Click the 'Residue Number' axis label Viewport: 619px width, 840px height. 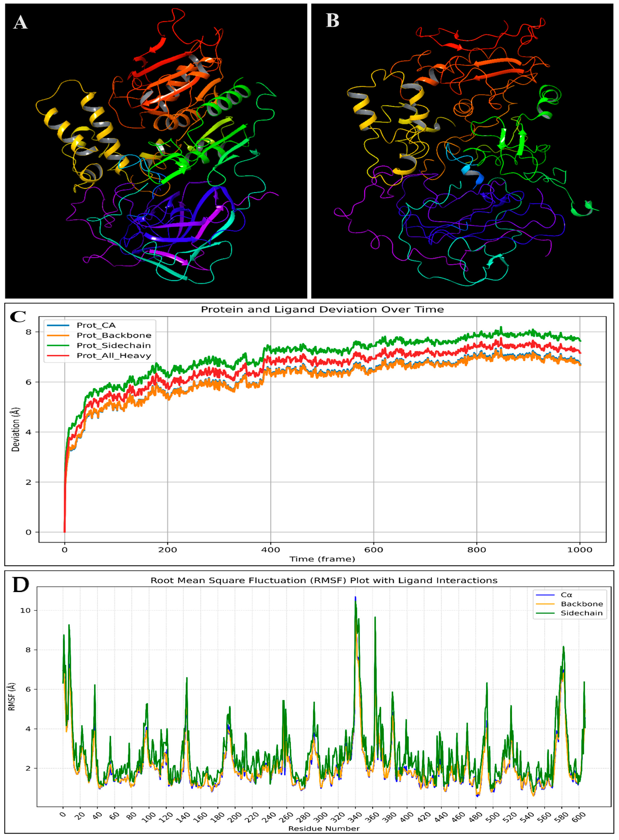click(x=324, y=828)
